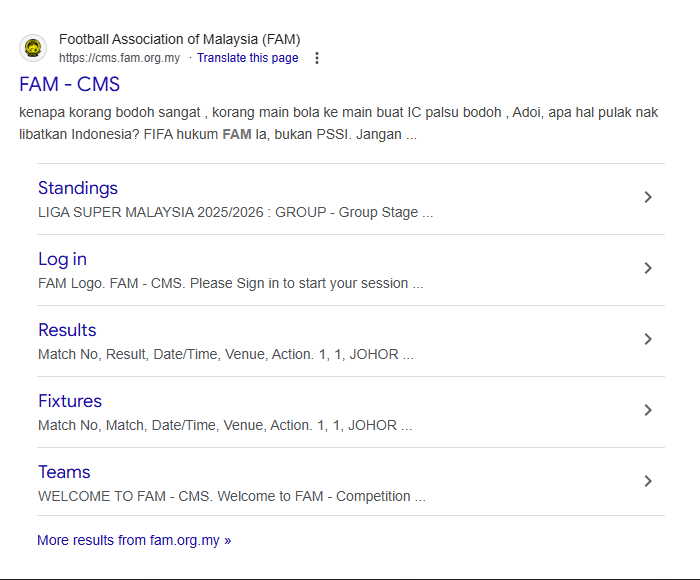Click the chevron arrow beside Fixtures
Viewport: 700px width, 580px height.
point(648,411)
